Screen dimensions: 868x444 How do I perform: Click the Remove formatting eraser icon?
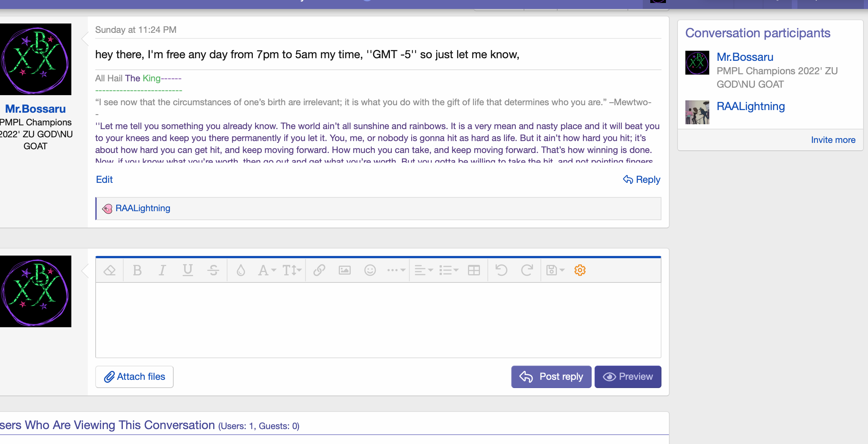pos(109,270)
